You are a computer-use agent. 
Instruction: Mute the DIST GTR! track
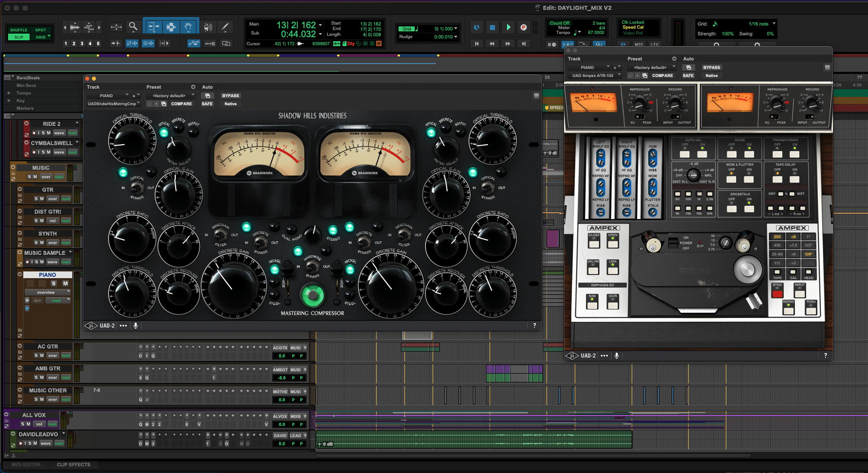click(x=42, y=221)
